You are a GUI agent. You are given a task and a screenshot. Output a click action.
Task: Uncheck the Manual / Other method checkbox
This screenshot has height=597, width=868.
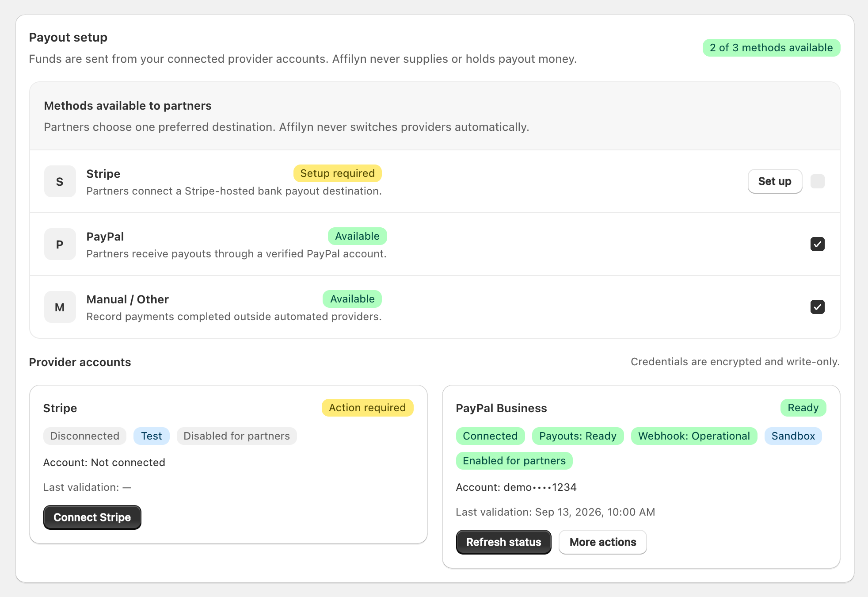tap(817, 307)
